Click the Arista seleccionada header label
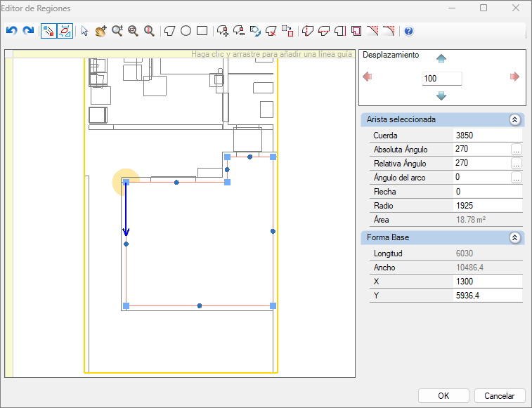532x408 pixels. 401,119
